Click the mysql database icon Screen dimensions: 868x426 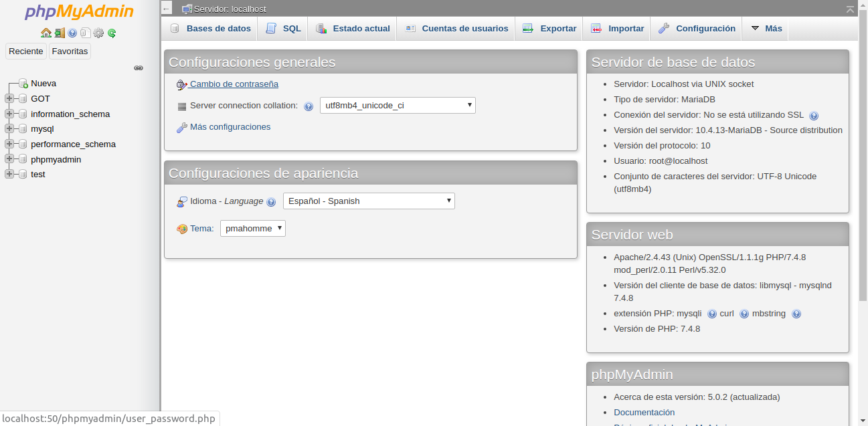(23, 128)
